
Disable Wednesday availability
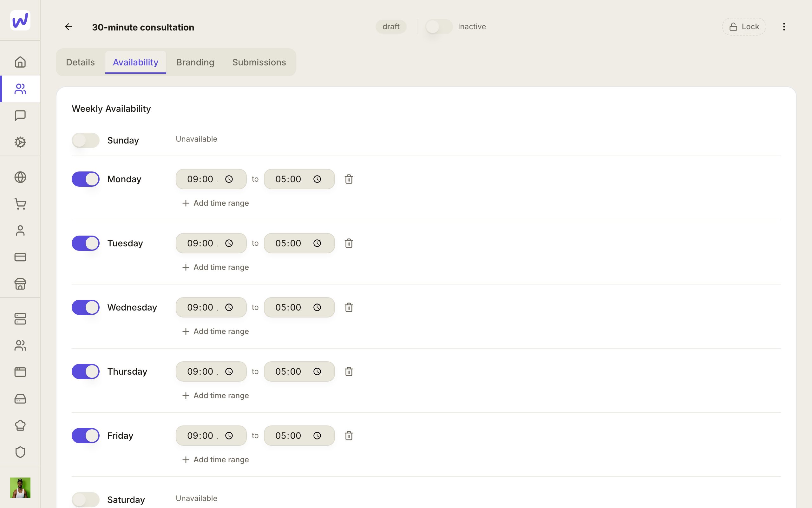86,307
